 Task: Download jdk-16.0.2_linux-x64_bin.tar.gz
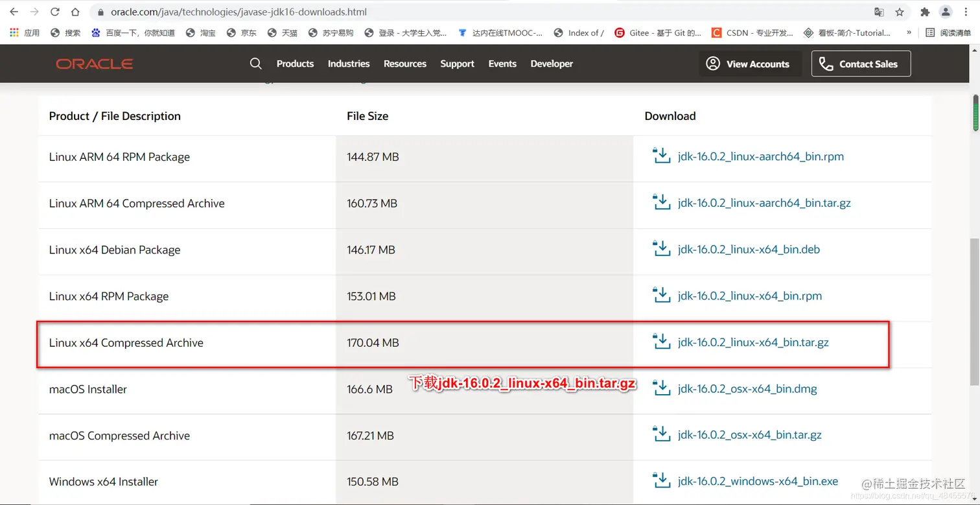(753, 342)
